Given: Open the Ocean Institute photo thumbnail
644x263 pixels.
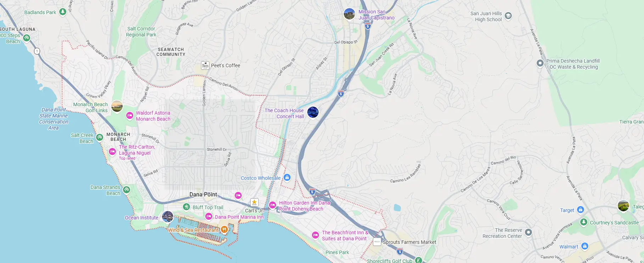Looking at the screenshot, I should tap(168, 217).
